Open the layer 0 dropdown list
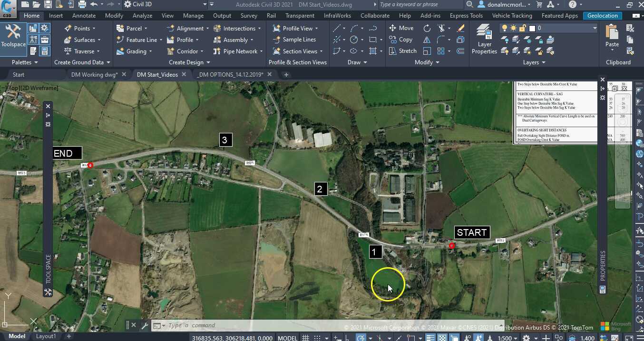644x341 pixels. point(594,28)
